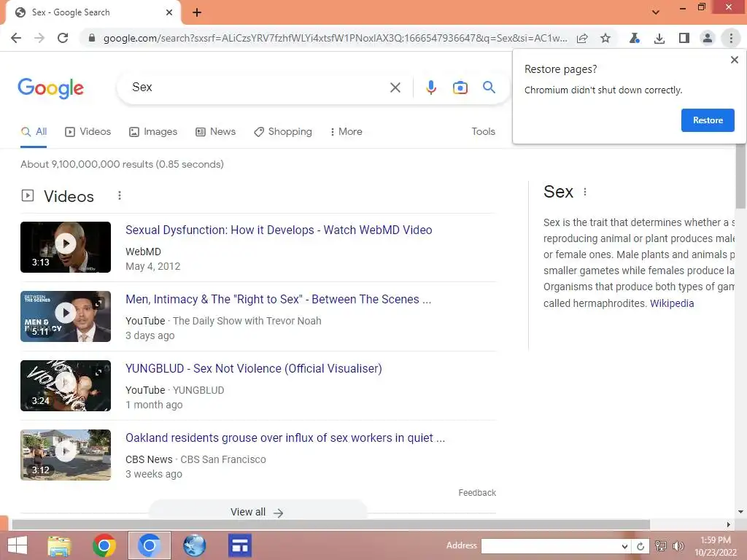Open YUNGBLUD Official Visualiser link
The height and width of the screenshot is (560, 747).
coord(253,368)
